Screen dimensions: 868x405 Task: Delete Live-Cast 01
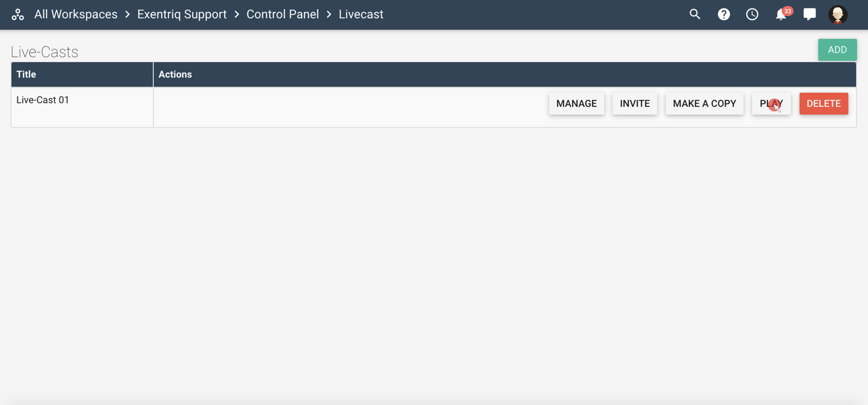824,104
